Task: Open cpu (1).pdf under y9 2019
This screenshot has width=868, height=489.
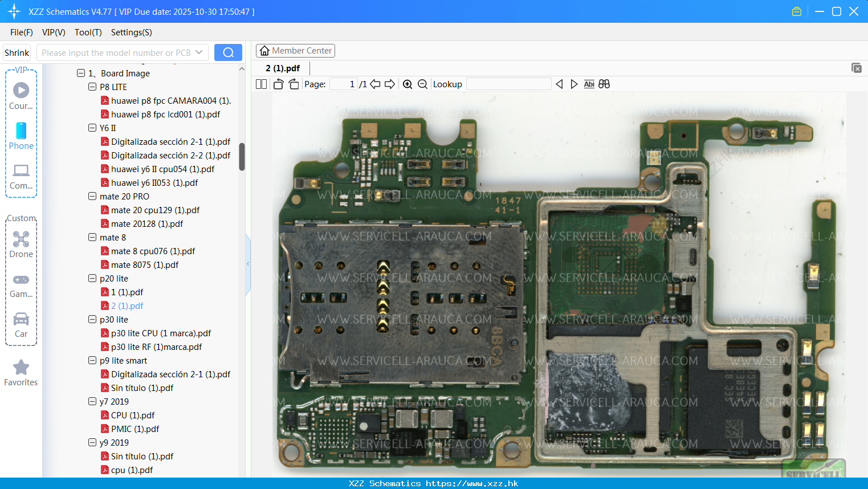Action: point(132,470)
